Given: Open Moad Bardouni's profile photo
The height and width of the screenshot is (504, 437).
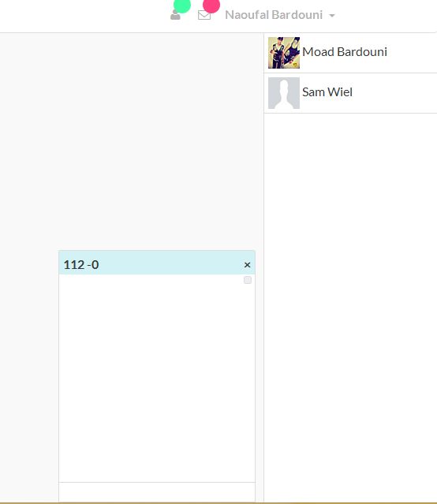Looking at the screenshot, I should click(x=284, y=53).
